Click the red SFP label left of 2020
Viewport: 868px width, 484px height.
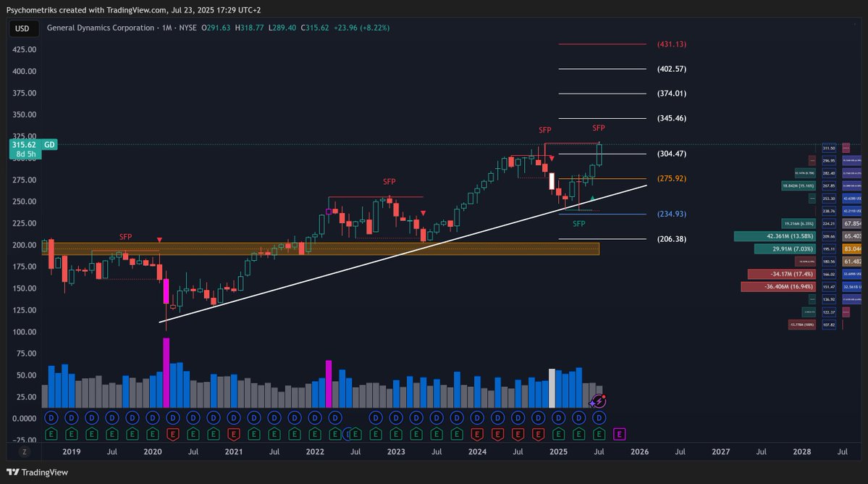pos(126,237)
